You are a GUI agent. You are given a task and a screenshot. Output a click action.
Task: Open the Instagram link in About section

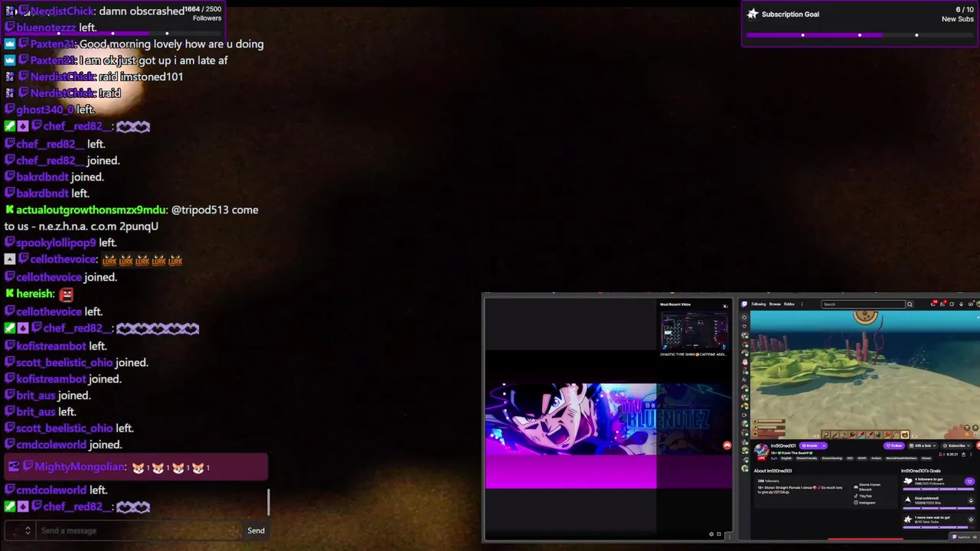coord(864,503)
